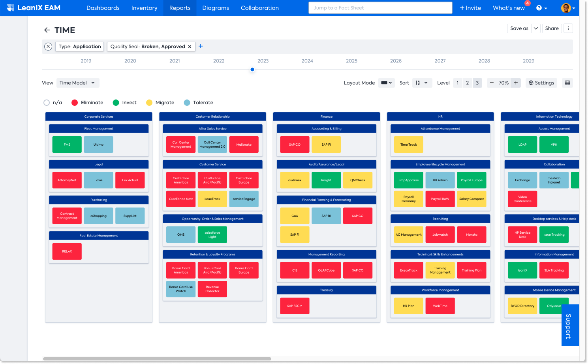This screenshot has width=588, height=364.
Task: Toggle the Tolerate legend color
Action: 198,103
